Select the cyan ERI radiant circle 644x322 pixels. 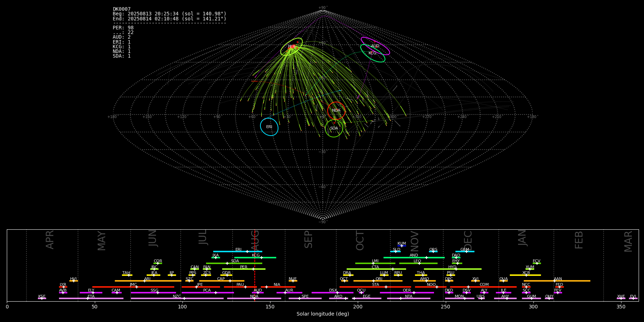pos(269,127)
